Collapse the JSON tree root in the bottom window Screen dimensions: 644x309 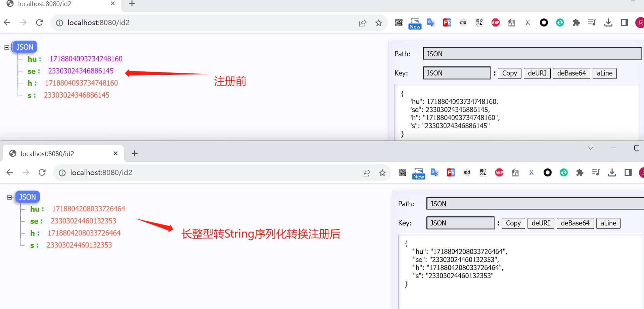point(9,197)
